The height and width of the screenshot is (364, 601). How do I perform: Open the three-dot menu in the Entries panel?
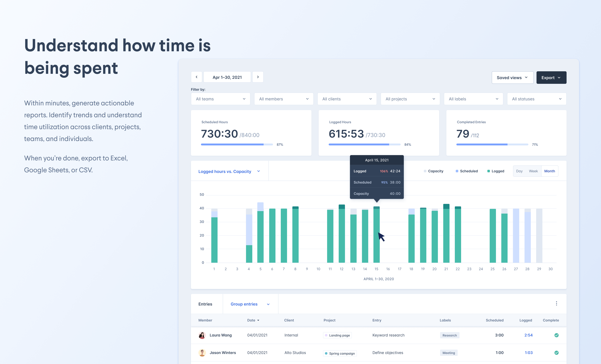(x=556, y=303)
